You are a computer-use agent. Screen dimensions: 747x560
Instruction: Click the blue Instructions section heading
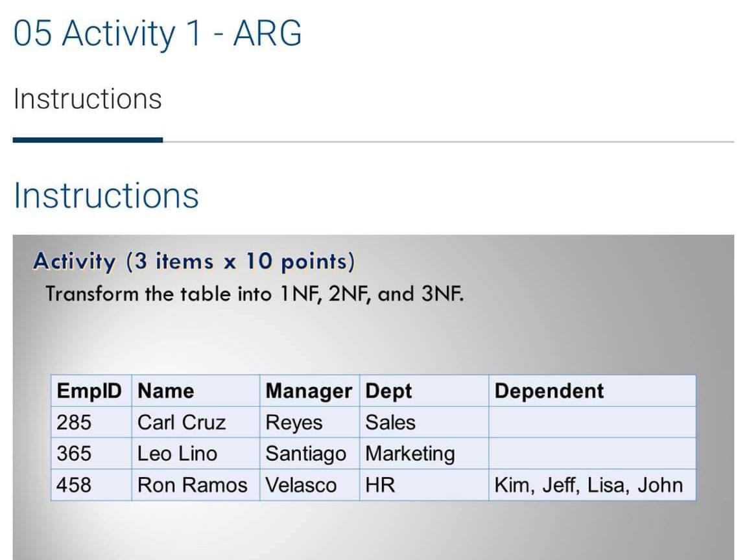click(x=106, y=195)
